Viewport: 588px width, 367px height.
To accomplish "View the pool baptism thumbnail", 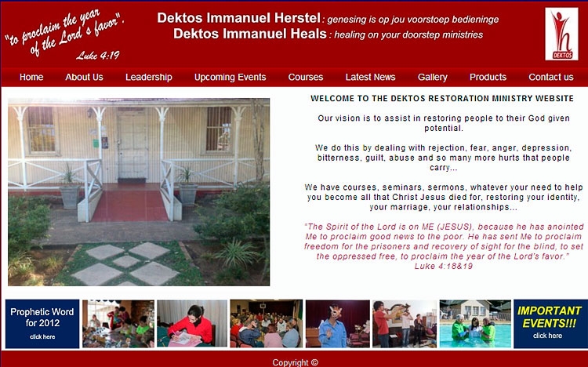I will pos(475,323).
